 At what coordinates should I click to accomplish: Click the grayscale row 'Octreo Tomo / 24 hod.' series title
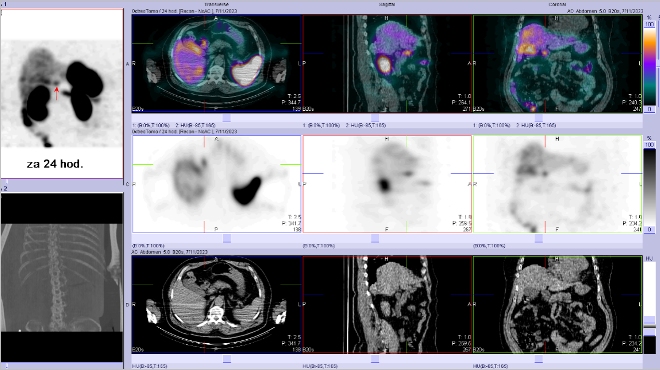pos(184,131)
